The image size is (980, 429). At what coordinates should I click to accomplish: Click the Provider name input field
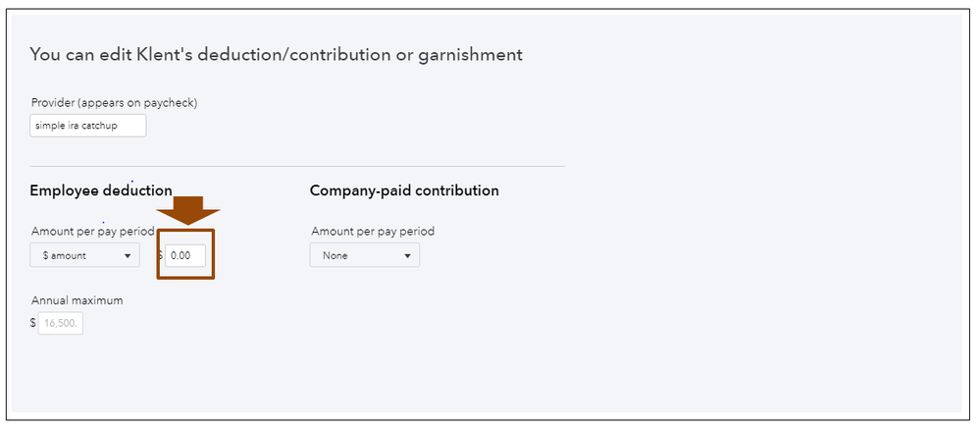(x=88, y=126)
